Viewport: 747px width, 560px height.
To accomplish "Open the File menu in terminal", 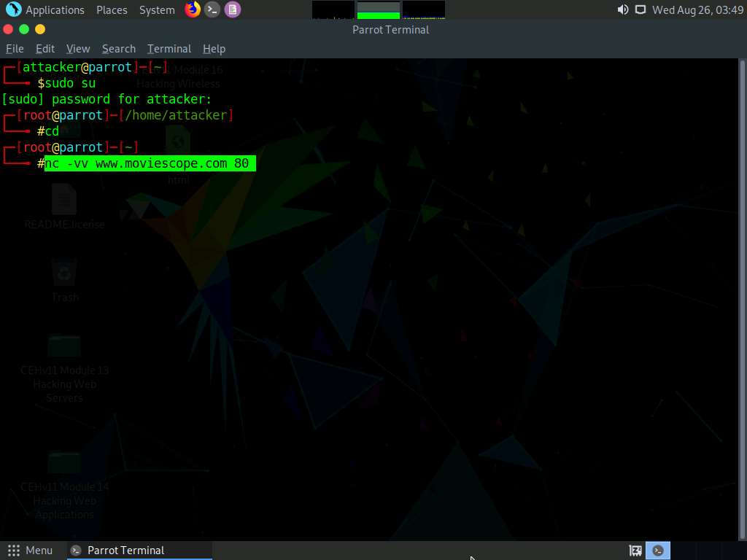I will [x=15, y=49].
